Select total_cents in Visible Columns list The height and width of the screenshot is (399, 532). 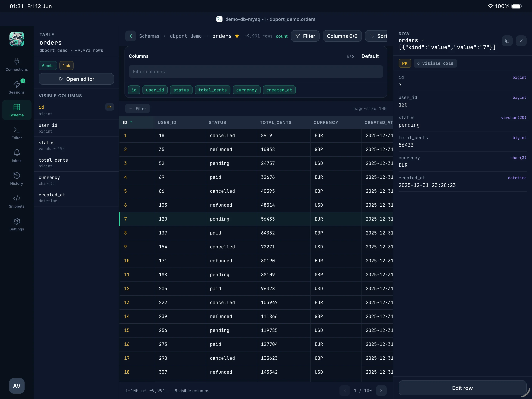(76, 163)
